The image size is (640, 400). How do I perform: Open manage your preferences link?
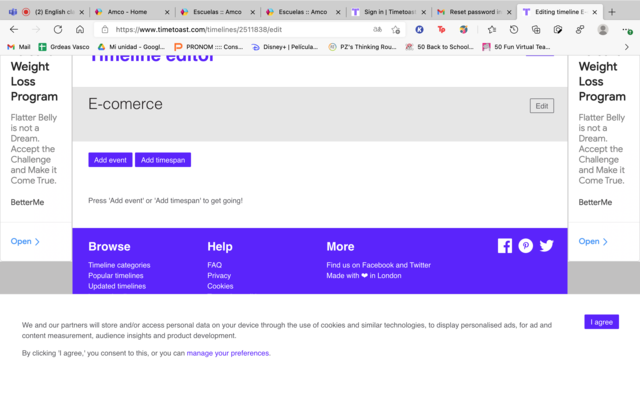coord(228,353)
